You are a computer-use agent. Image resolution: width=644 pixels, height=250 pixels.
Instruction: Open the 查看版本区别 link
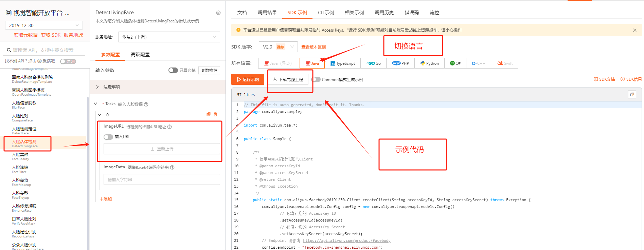tap(314, 47)
